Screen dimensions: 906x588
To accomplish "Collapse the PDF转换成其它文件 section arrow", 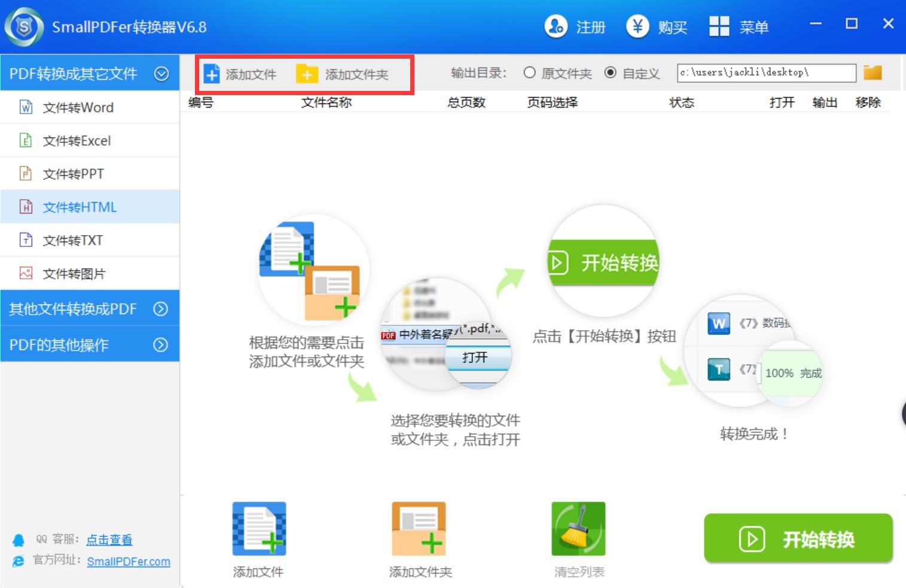I will coord(161,74).
